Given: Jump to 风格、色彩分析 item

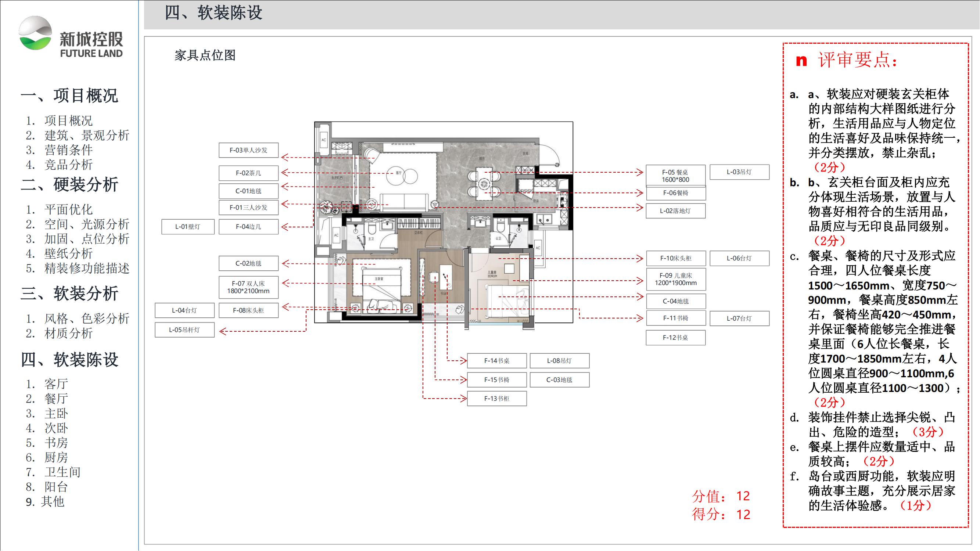Looking at the screenshot, I should tap(87, 318).
